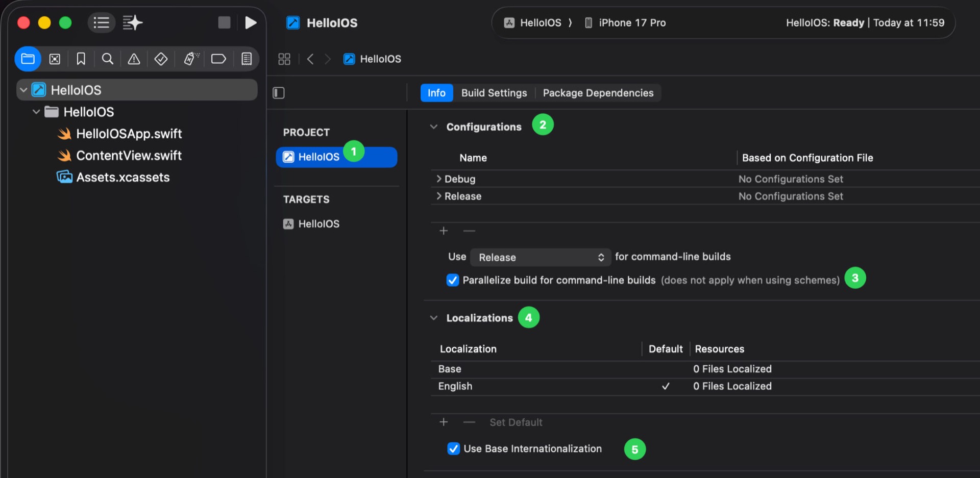Uncheck Use Base Internationalization

pyautogui.click(x=453, y=448)
